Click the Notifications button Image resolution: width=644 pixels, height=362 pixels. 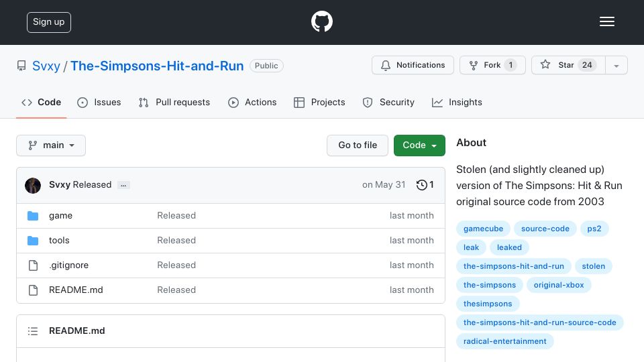point(413,65)
